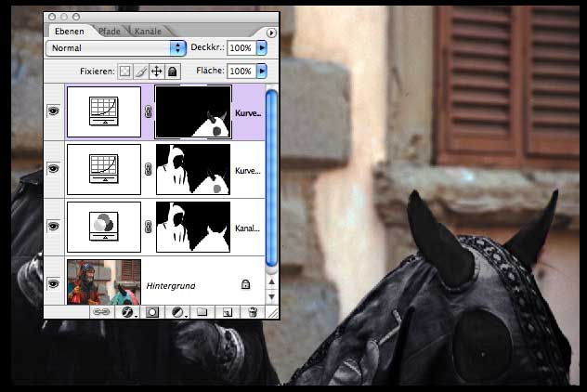
Task: Add a layer mask button
Action: 152,312
